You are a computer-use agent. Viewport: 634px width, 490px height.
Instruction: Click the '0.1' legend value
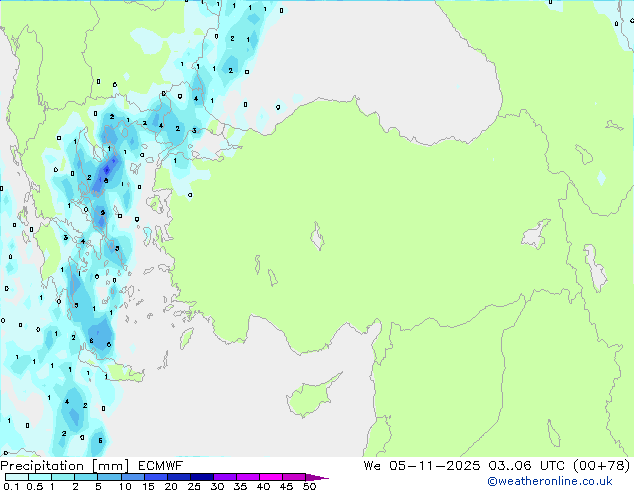point(11,486)
